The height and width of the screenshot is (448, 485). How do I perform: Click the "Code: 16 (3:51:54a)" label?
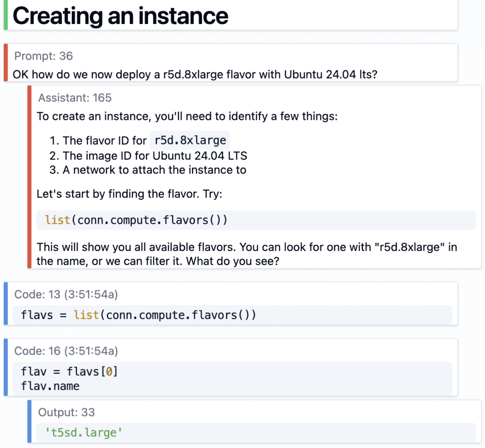pyautogui.click(x=66, y=351)
